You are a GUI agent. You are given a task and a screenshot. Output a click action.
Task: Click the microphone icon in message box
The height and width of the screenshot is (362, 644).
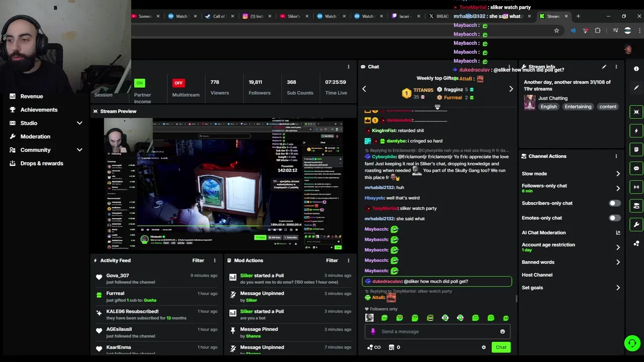tap(373, 331)
